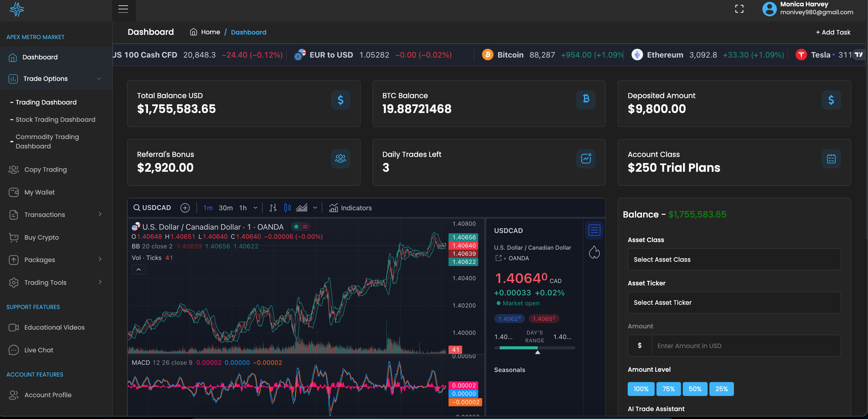The height and width of the screenshot is (419, 868).
Task: Toggle the hamburger sidebar menu
Action: (123, 9)
